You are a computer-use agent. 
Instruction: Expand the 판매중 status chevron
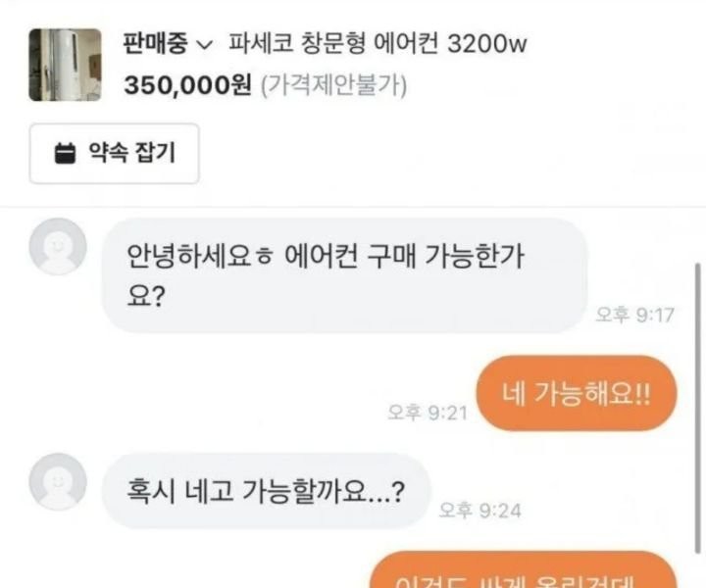[205, 45]
